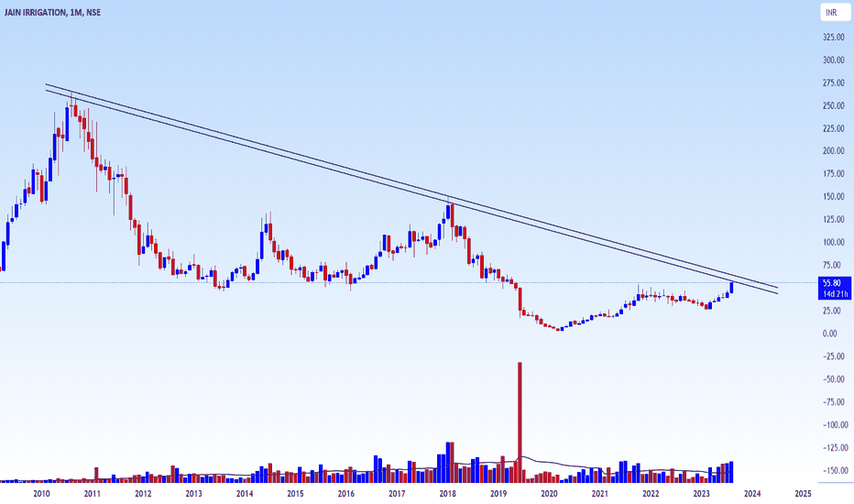The height and width of the screenshot is (504, 854).
Task: Click the 2011 label on time axis
Action: click(92, 494)
